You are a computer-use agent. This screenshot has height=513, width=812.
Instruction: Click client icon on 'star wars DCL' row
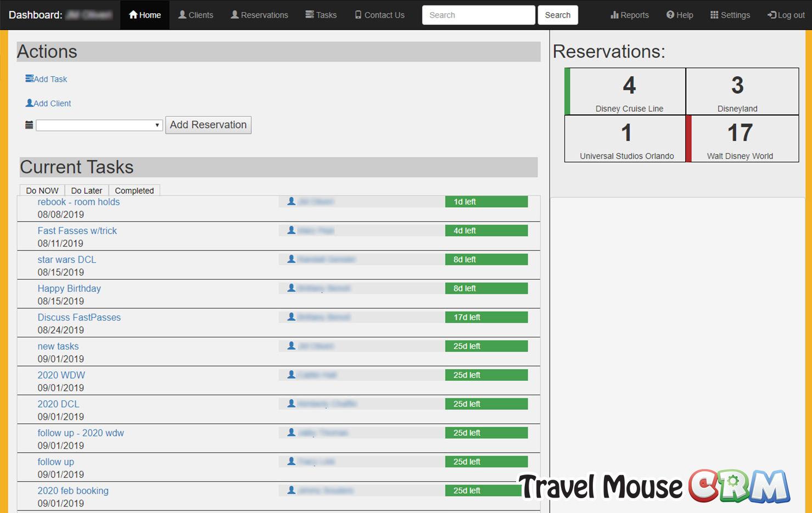[x=292, y=259]
